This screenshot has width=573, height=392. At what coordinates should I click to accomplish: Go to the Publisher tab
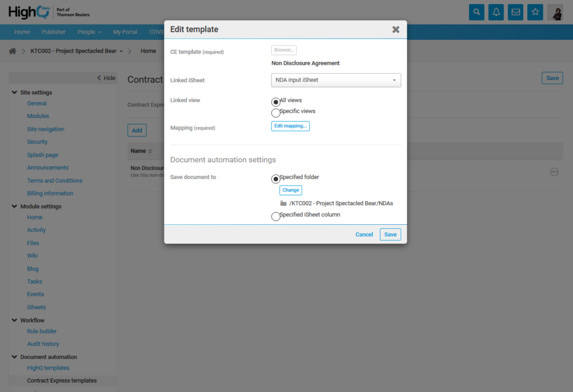[x=54, y=32]
